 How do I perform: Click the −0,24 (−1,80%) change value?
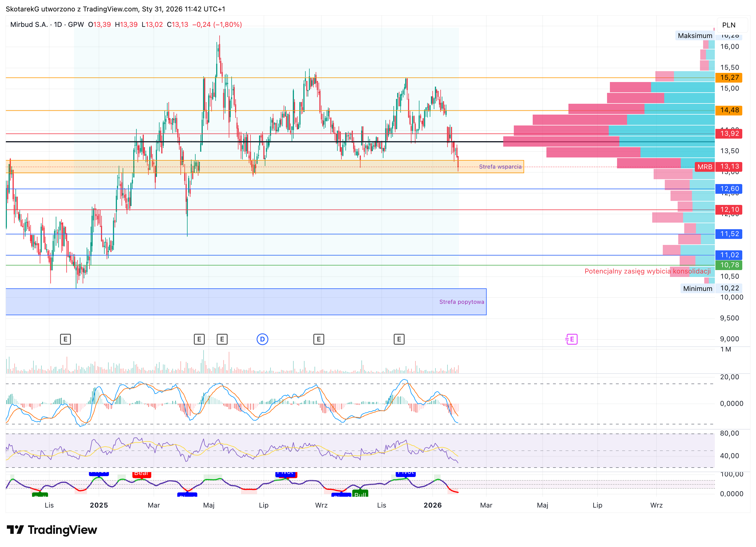(x=217, y=24)
